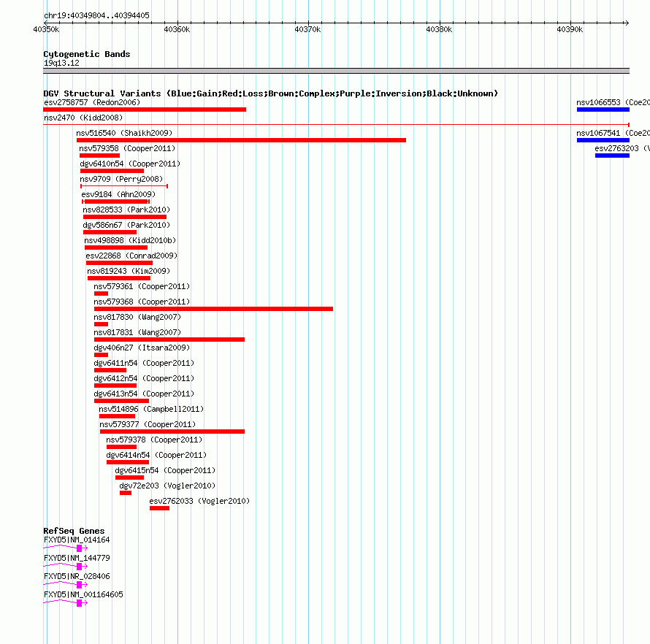Click the nsv516540 (Shaikh2009) red loss bar
The width and height of the screenshot is (650, 644).
[241, 140]
